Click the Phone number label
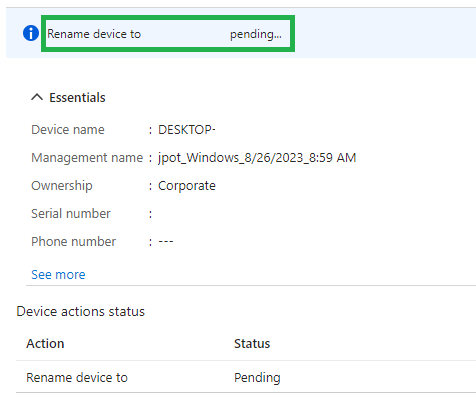The image size is (476, 405). (x=73, y=242)
